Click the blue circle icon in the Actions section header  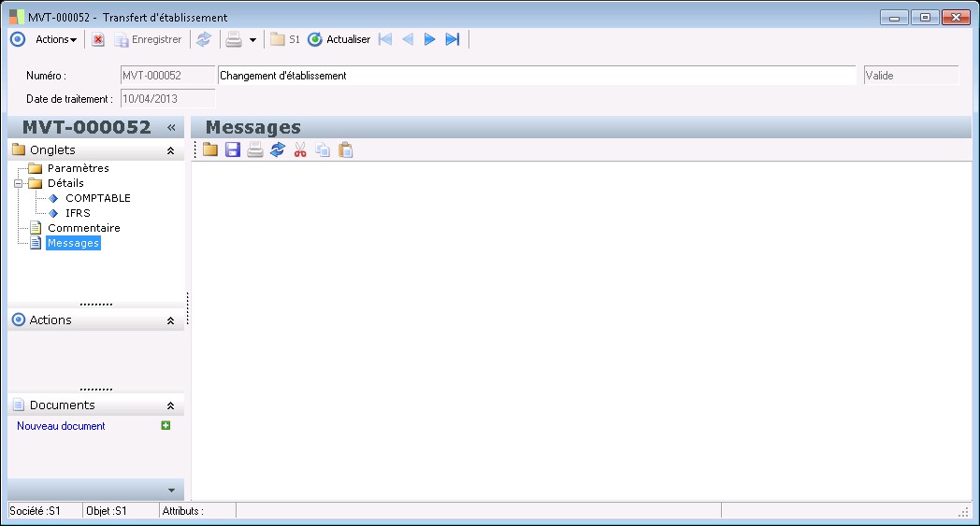pos(19,320)
